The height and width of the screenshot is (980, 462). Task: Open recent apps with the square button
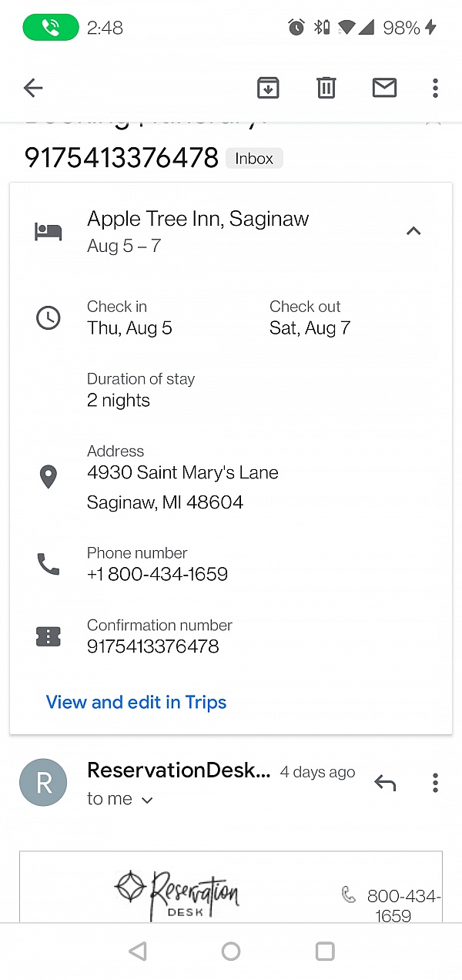pyautogui.click(x=325, y=951)
